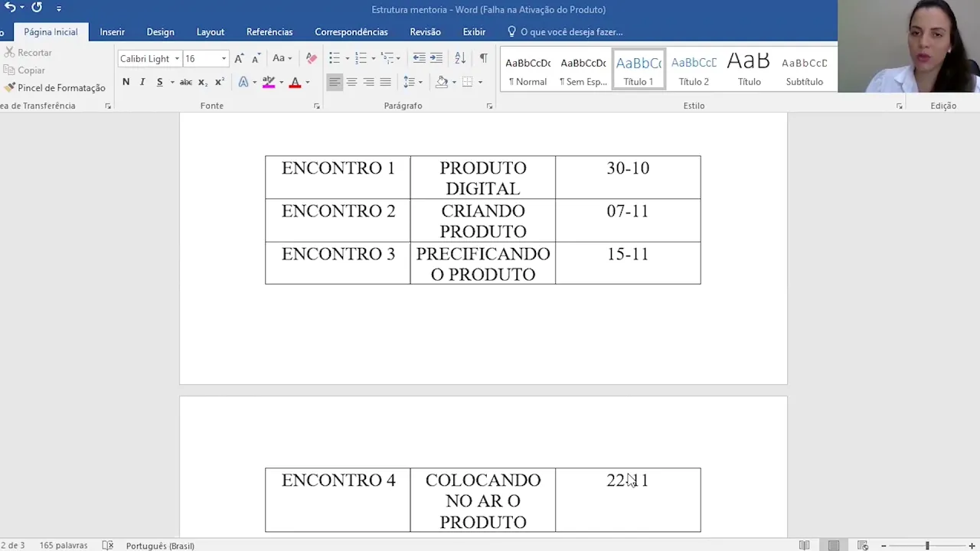Click the numbered list icon
Viewport: 980px width, 551px height.
pos(361,59)
